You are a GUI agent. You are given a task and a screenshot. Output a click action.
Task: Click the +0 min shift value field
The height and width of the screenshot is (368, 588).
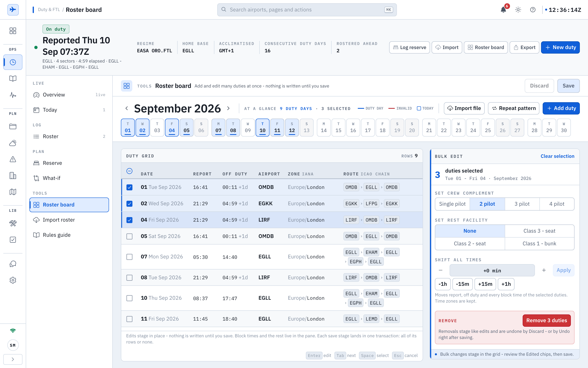492,270
